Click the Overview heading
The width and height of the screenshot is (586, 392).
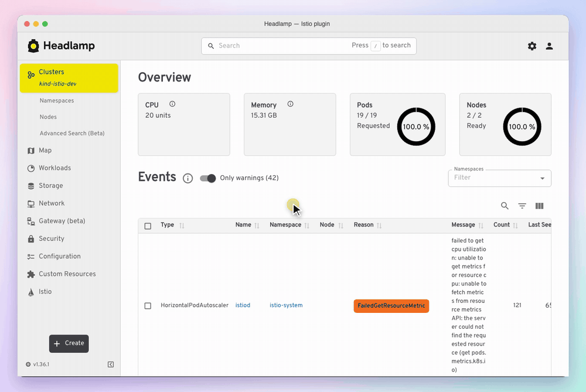point(165,77)
